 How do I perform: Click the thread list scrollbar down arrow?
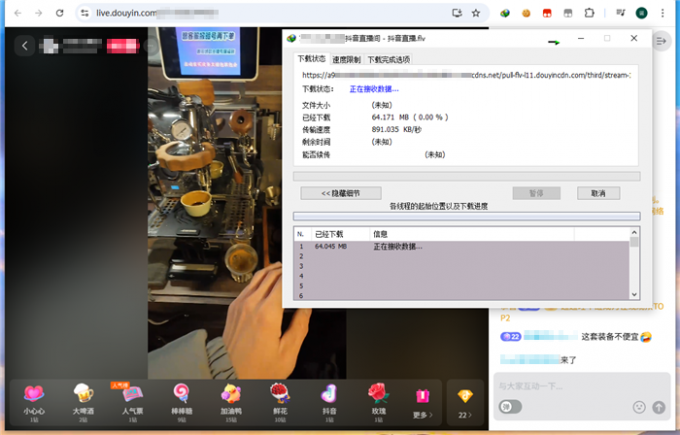click(x=634, y=294)
